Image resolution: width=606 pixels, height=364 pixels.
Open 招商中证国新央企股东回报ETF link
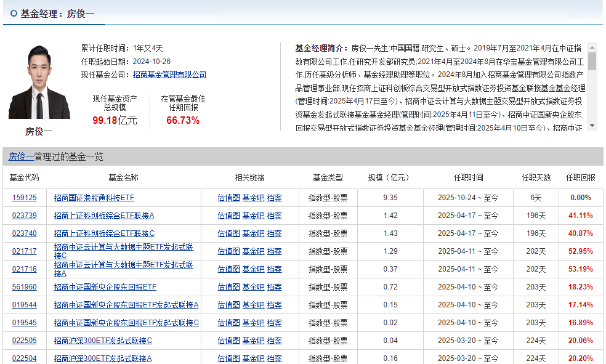(x=105, y=287)
